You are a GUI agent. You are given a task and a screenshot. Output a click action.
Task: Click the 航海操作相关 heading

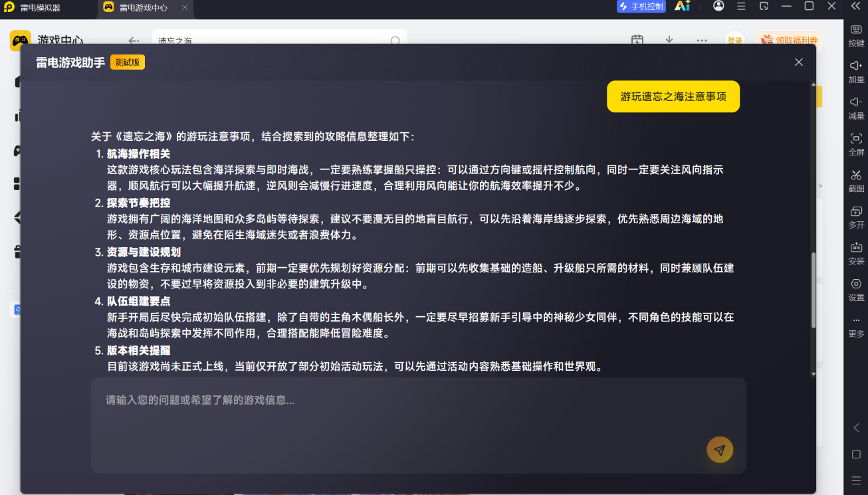pos(139,153)
